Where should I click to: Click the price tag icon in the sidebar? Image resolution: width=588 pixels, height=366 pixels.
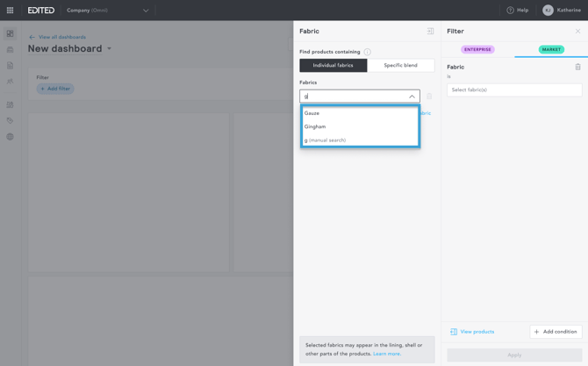[x=11, y=121]
